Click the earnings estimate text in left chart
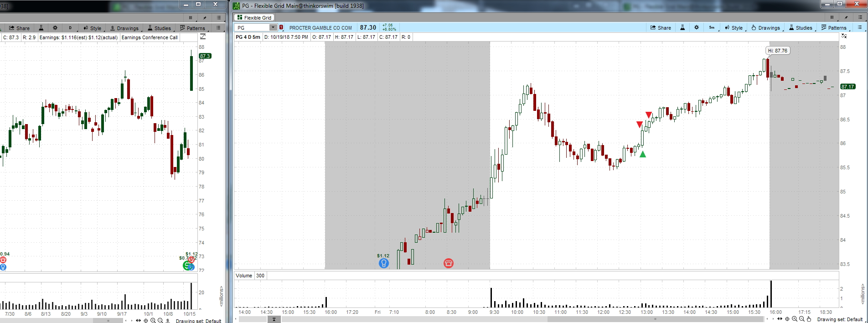Image resolution: width=868 pixels, height=323 pixels. [78, 37]
